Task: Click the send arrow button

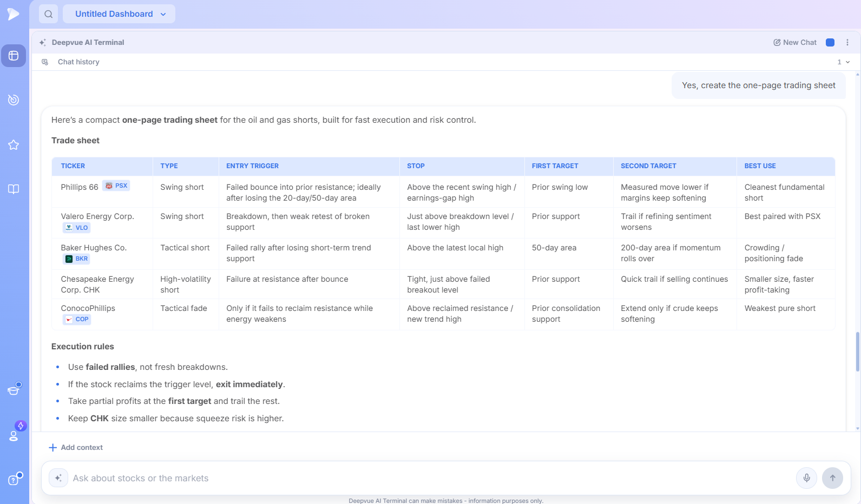Action: 833,478
